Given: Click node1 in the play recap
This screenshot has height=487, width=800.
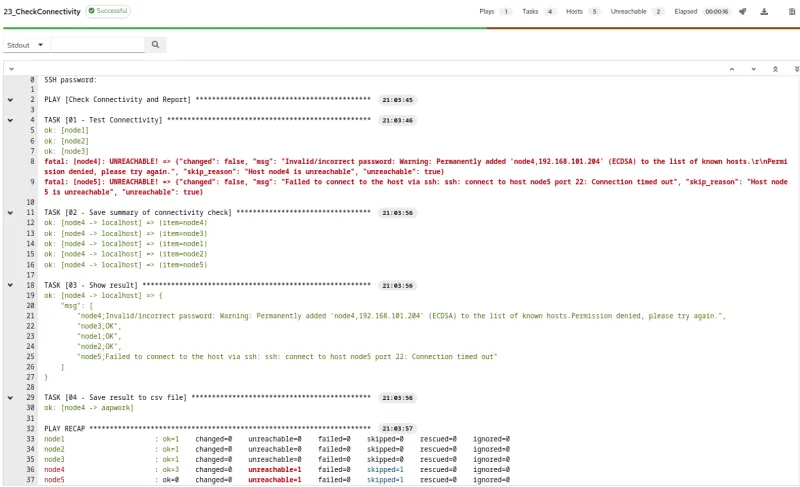Looking at the screenshot, I should [x=54, y=439].
